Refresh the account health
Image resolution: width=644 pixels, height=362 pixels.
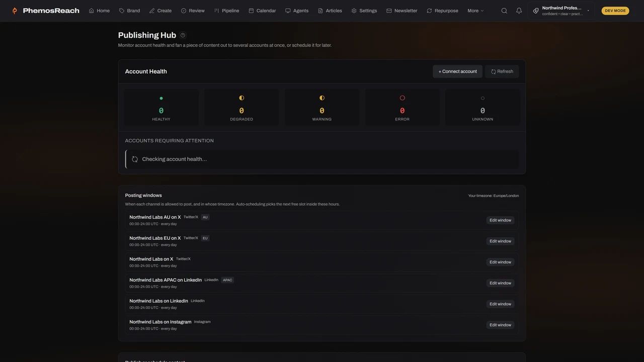point(502,71)
